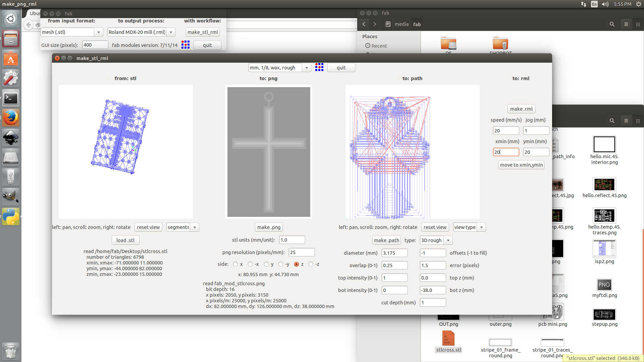
Task: Open USB device icon in dock
Action: point(11,177)
